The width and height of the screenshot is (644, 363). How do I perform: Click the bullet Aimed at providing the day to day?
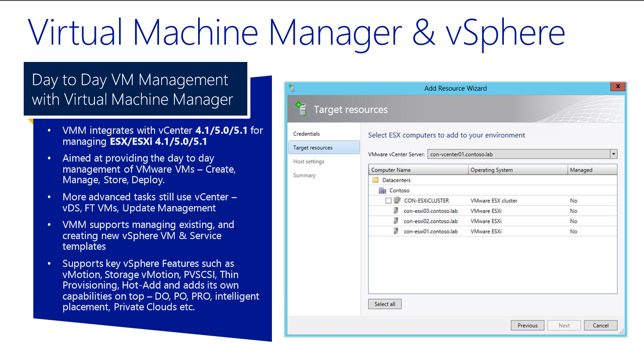tap(149, 169)
